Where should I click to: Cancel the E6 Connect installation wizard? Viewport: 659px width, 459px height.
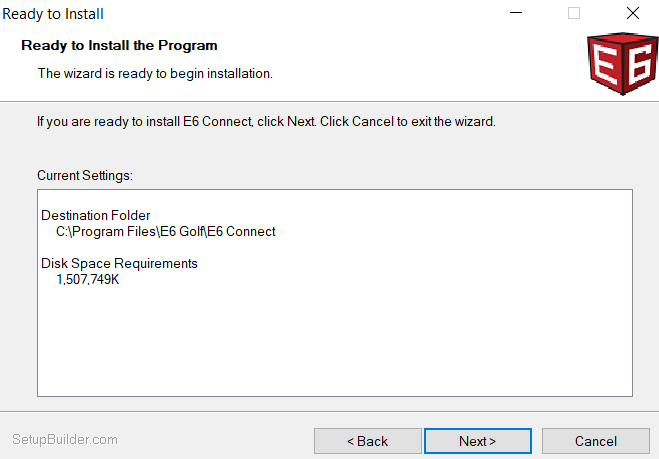[x=595, y=441]
